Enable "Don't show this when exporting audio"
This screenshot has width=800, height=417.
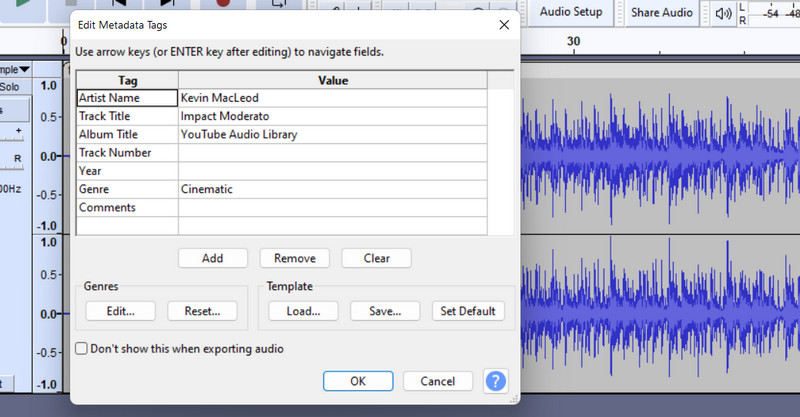(x=83, y=349)
